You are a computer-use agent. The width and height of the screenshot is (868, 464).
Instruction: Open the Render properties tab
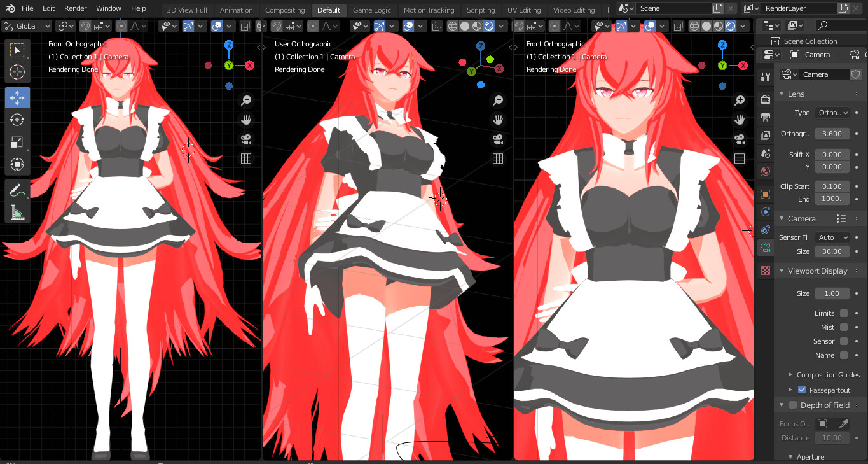click(765, 100)
